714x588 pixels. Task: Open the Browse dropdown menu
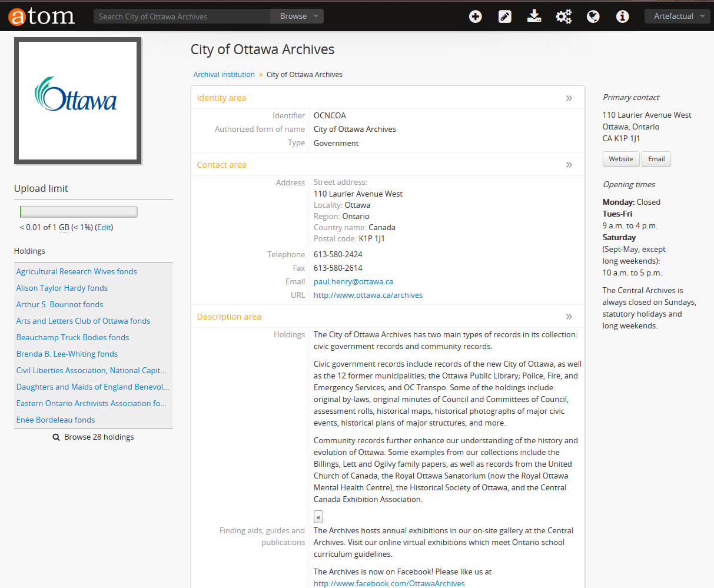point(297,16)
